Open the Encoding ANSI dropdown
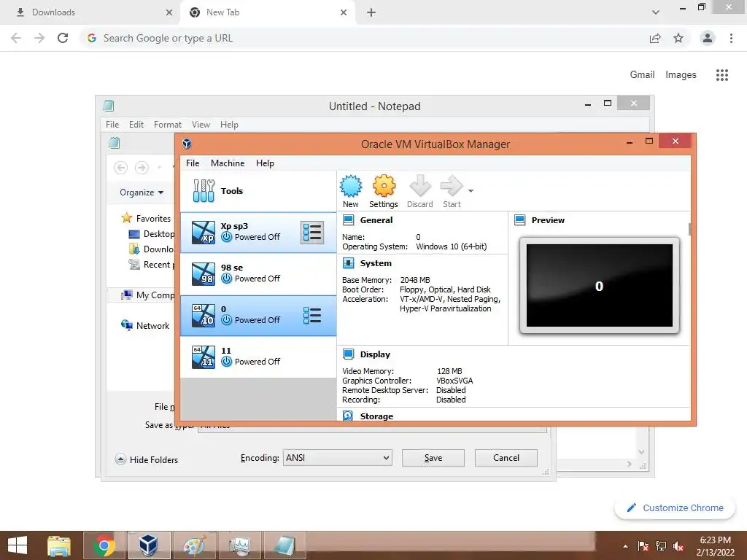Image resolution: width=747 pixels, height=560 pixels. tap(337, 458)
